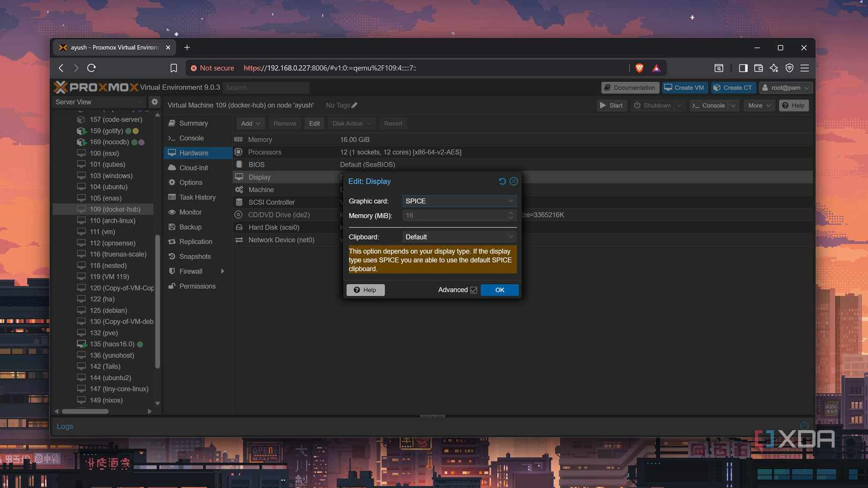Viewport: 868px width, 488px height.
Task: Click the Server View settings gear icon
Action: (x=155, y=102)
